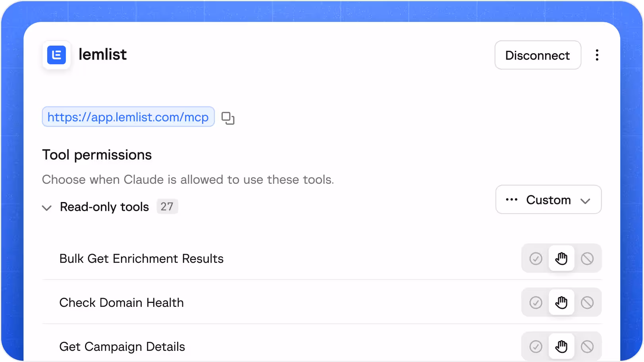
Task: Open the https://app.lemlist.com/mcp link
Action: pyautogui.click(x=128, y=117)
